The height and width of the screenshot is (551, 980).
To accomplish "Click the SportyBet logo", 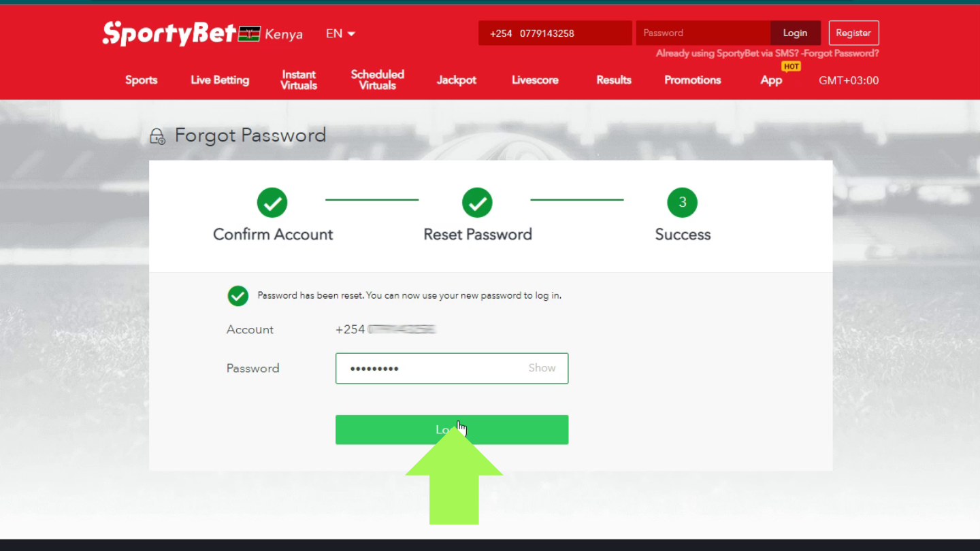I will 169,33.
